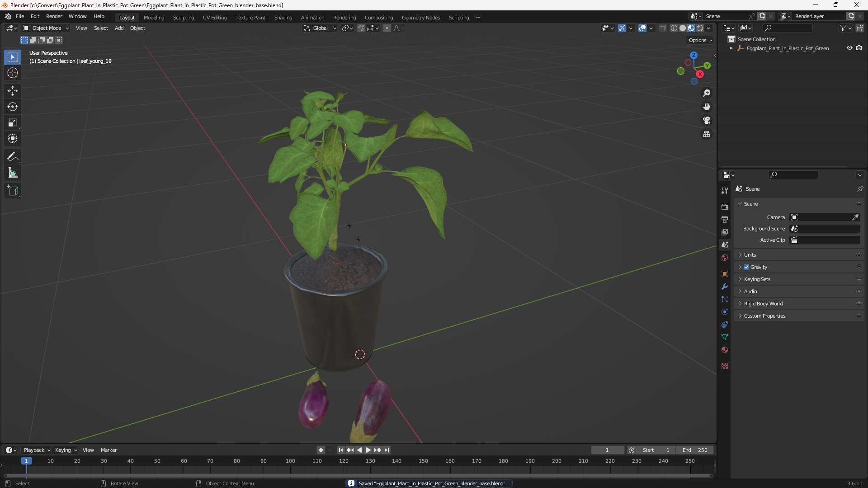Click the End frame 250 field
The height and width of the screenshot is (488, 868).
[695, 450]
